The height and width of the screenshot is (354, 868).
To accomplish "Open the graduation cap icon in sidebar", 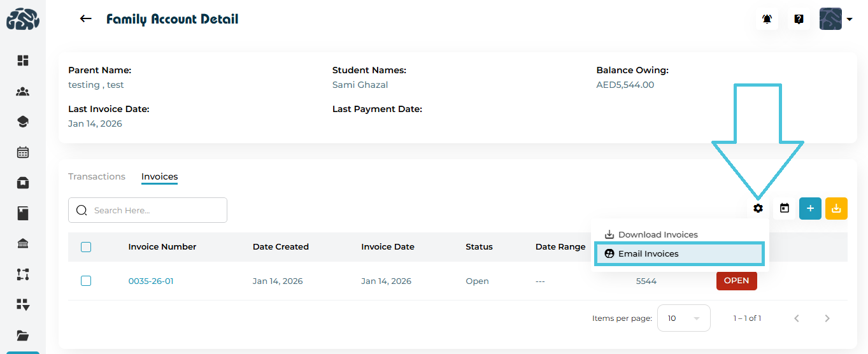I will [23, 122].
